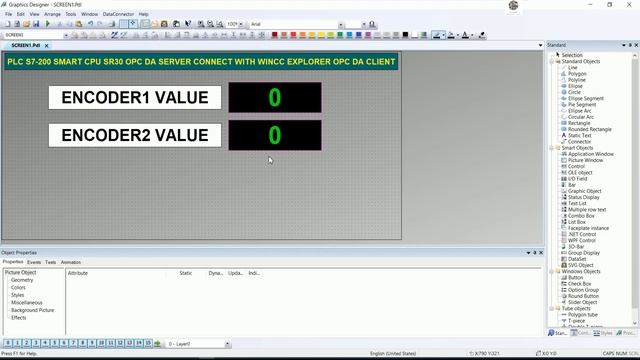Screen dimensions: 640x360
Task: Switch to the Animation tab
Action: pyautogui.click(x=71, y=262)
